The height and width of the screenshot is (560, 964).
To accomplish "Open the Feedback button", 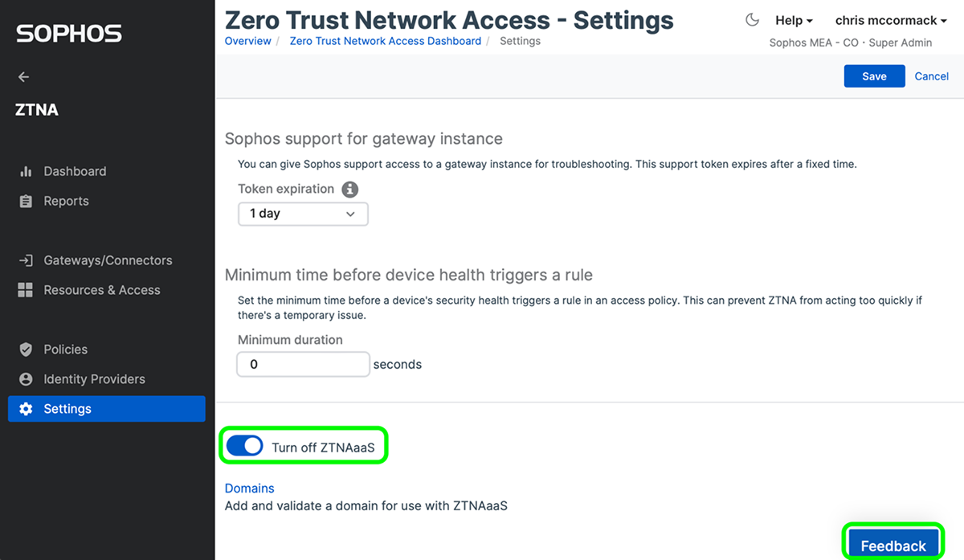I will click(893, 546).
